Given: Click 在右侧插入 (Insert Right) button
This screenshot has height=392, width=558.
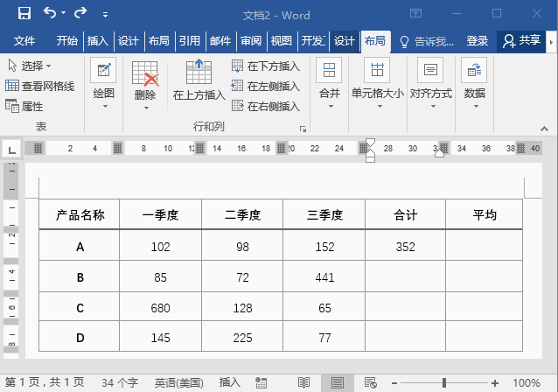Looking at the screenshot, I should pyautogui.click(x=266, y=107).
